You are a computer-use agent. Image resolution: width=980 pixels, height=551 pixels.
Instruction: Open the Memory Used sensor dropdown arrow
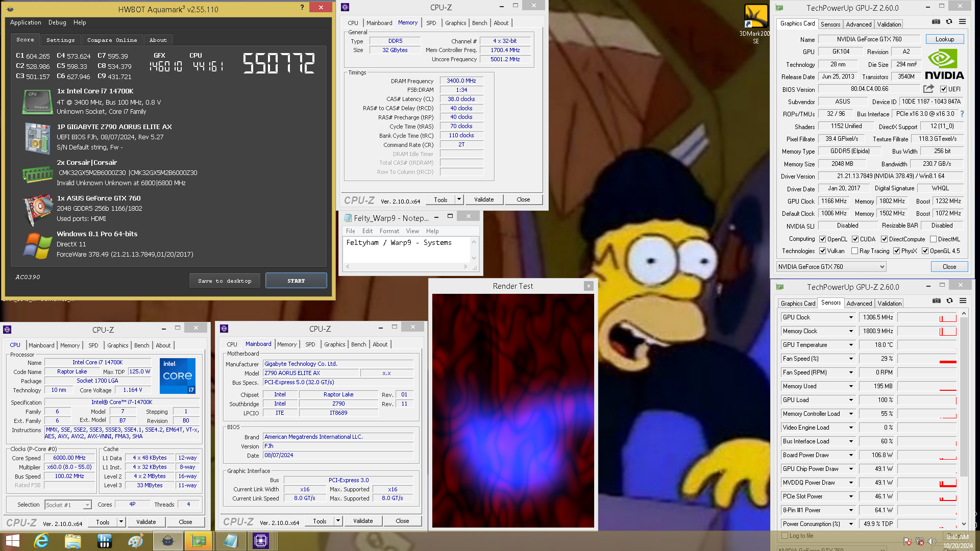coord(851,386)
